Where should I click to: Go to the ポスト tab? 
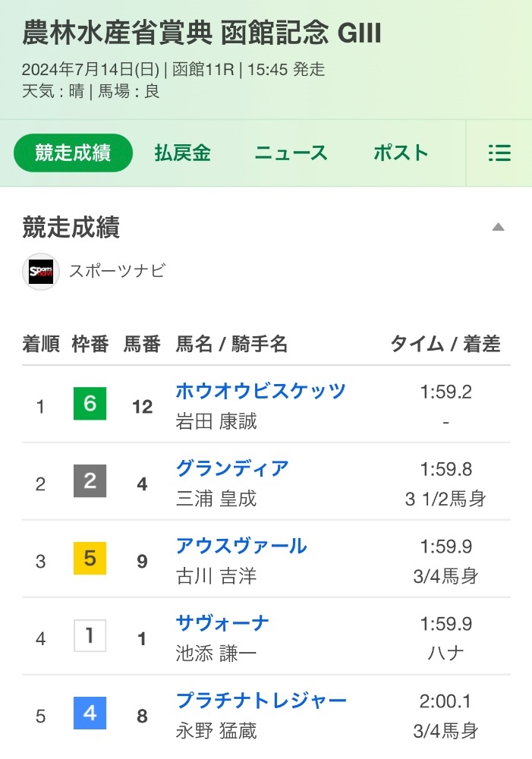pyautogui.click(x=401, y=153)
